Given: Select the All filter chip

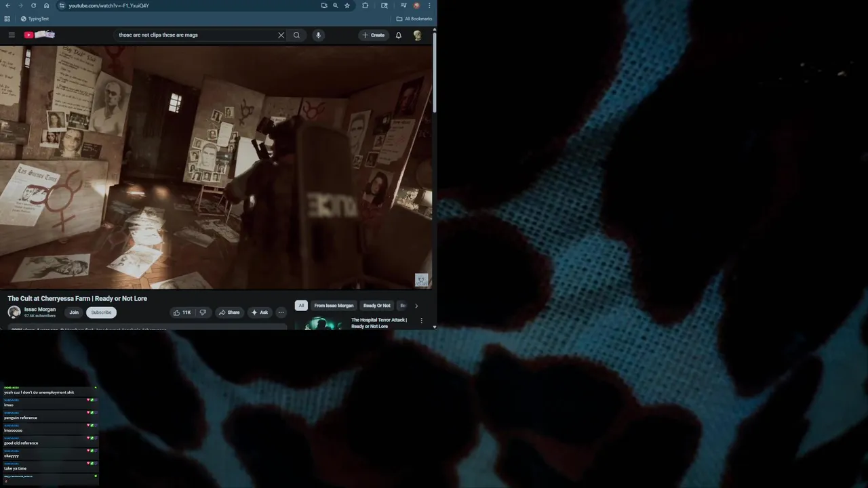Looking at the screenshot, I should [301, 306].
